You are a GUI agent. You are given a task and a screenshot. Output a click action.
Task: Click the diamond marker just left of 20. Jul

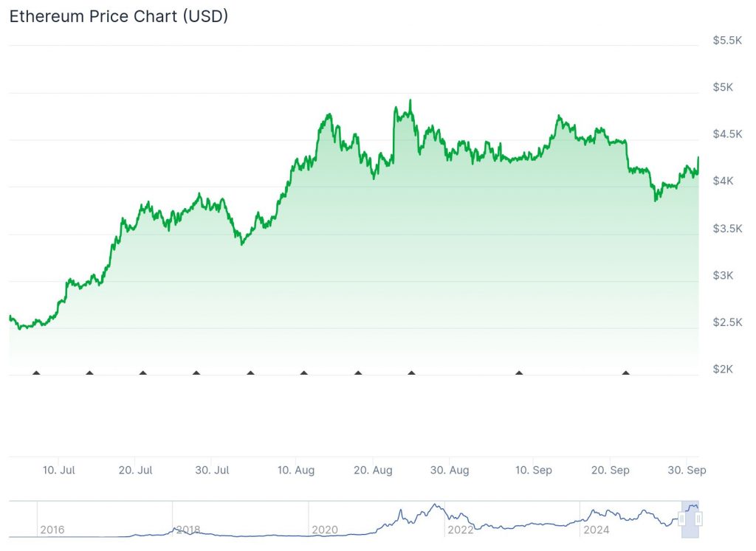point(89,373)
